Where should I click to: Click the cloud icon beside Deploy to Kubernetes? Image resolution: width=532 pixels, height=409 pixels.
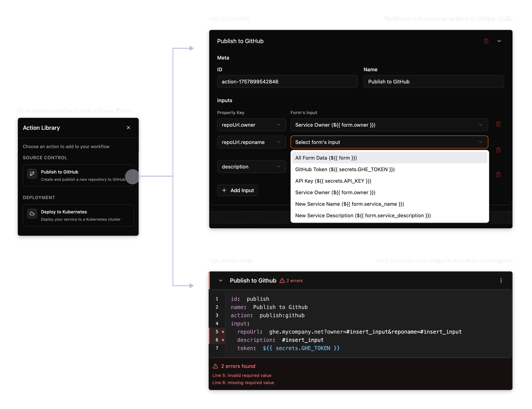click(32, 214)
